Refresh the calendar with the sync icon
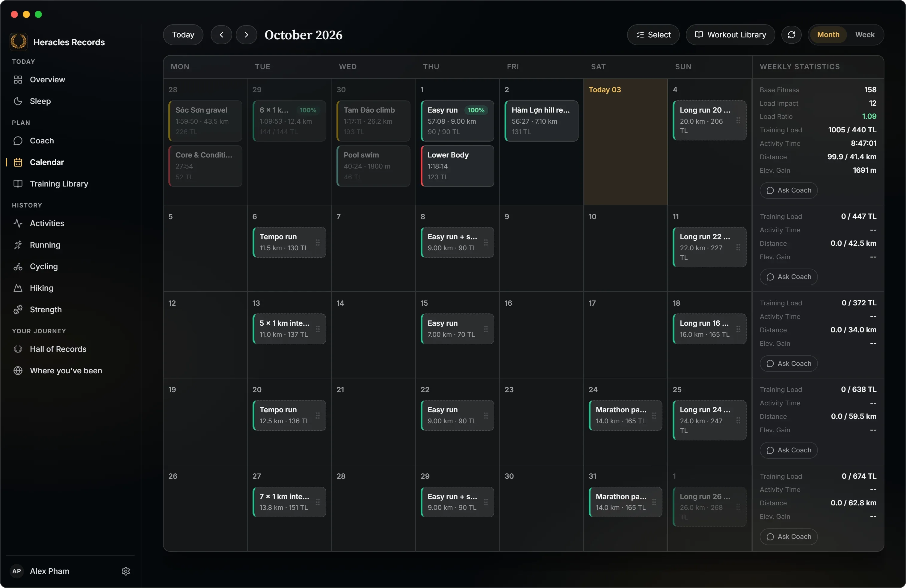Viewport: 906px width, 588px height. click(792, 35)
